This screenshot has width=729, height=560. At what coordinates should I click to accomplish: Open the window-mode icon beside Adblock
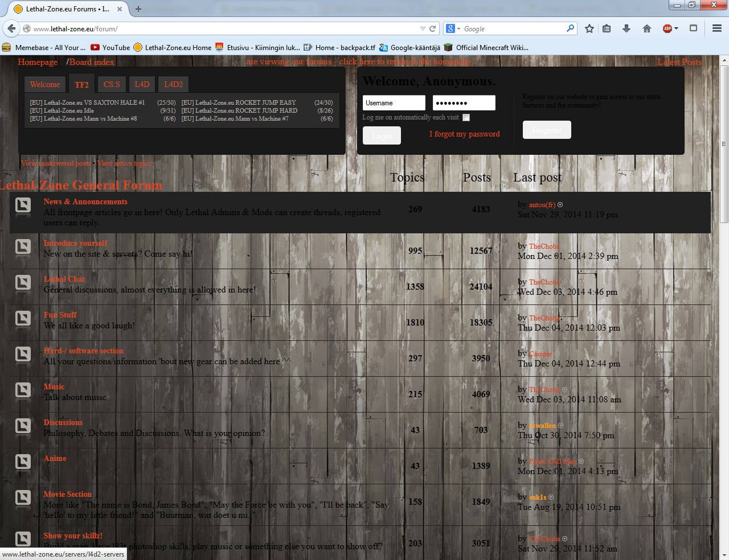[693, 28]
